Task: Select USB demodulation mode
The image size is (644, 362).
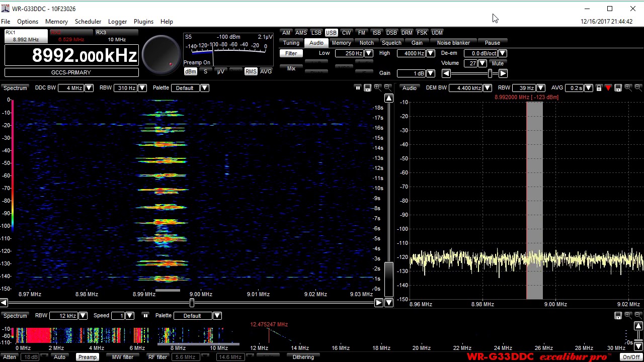Action: (331, 33)
